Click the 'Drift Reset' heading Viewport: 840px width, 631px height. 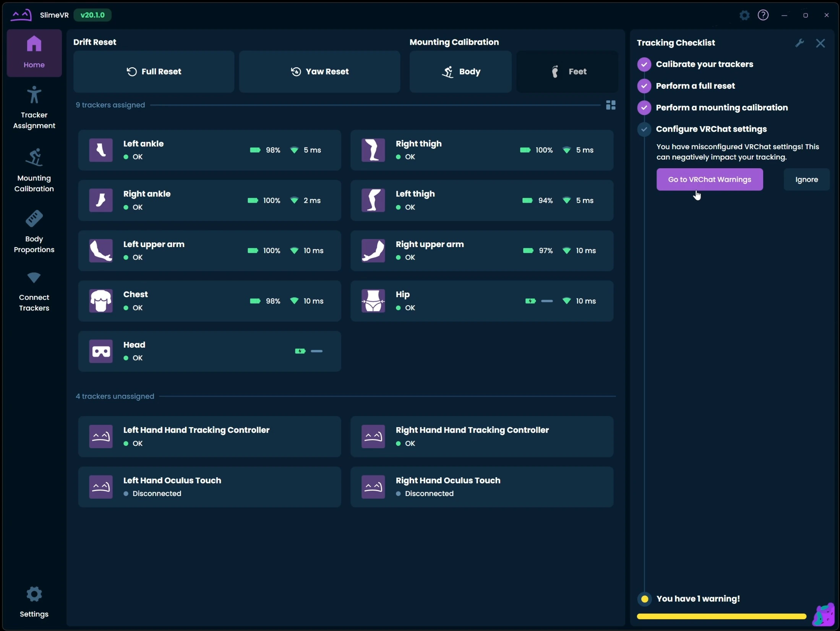click(x=95, y=42)
